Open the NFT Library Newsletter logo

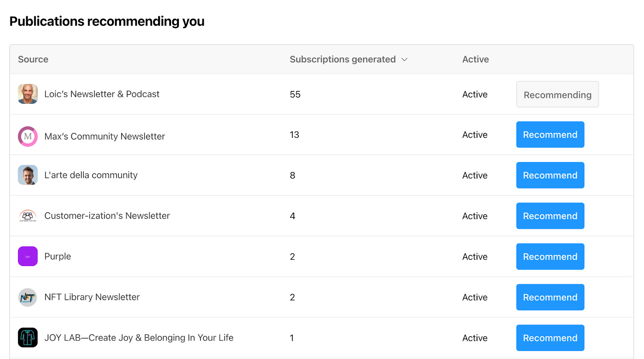[x=28, y=297]
